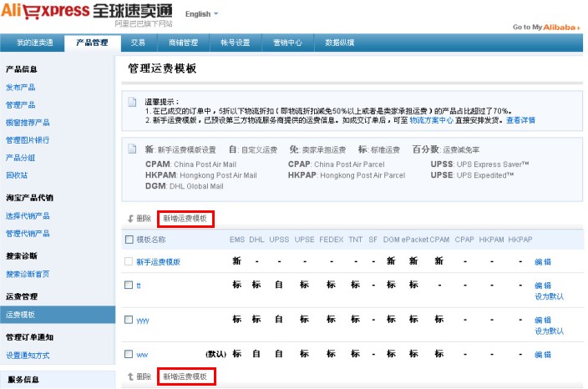Click the document icon beside 温馨提示
This screenshot has width=588, height=389.
pyautogui.click(x=132, y=102)
